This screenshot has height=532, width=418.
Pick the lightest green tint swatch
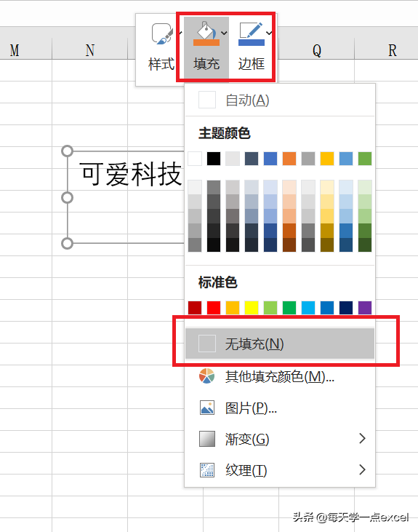point(365,187)
